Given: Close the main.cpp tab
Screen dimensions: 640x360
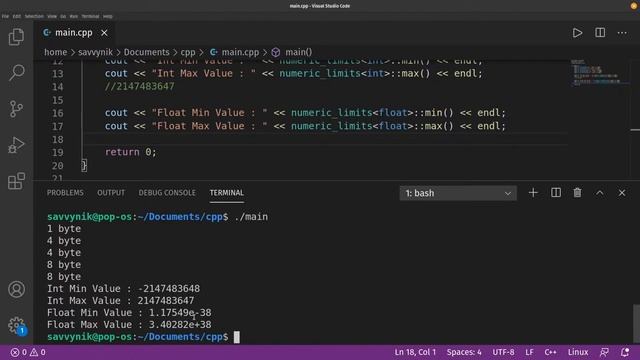Looking at the screenshot, I should [x=104, y=33].
